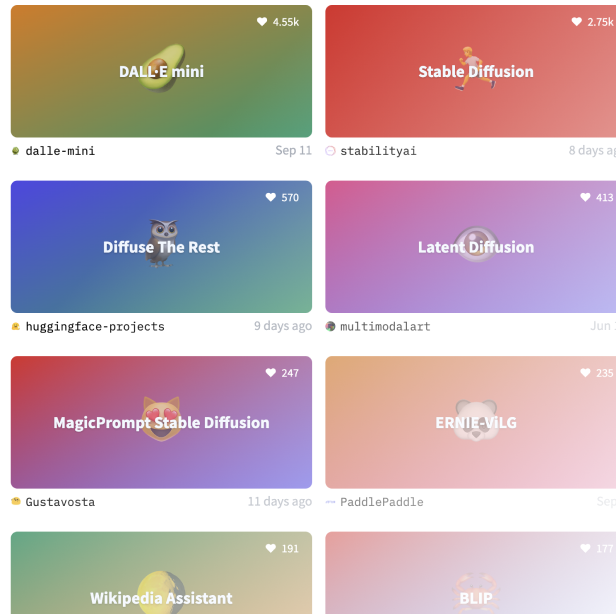Like the DALL·E mini space heart icon

(x=262, y=22)
